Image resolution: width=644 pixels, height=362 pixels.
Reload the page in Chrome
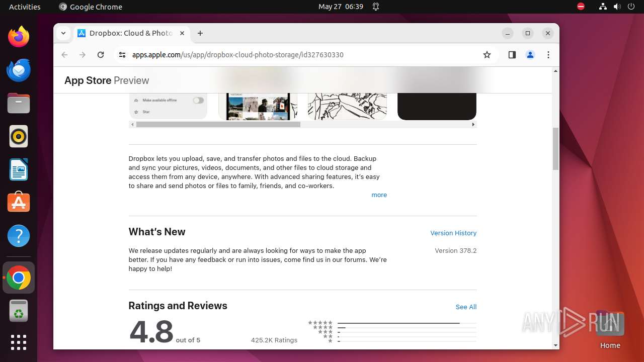pyautogui.click(x=101, y=55)
